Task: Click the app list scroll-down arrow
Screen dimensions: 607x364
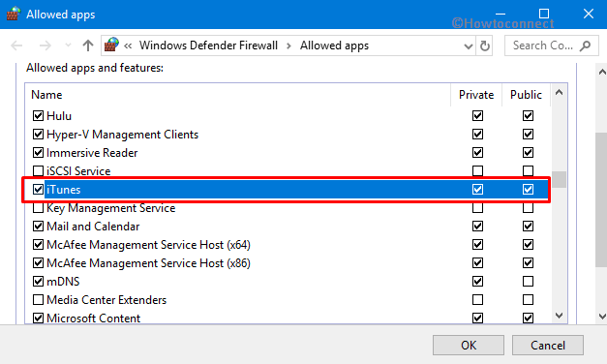Action: coord(559,316)
